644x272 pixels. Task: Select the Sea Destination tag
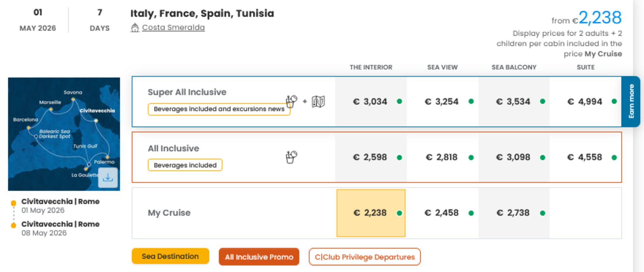(x=170, y=256)
